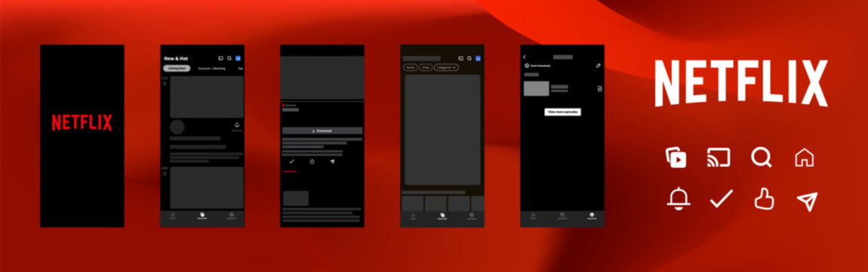Tap Home in Downloads screen bottom bar

(x=533, y=215)
